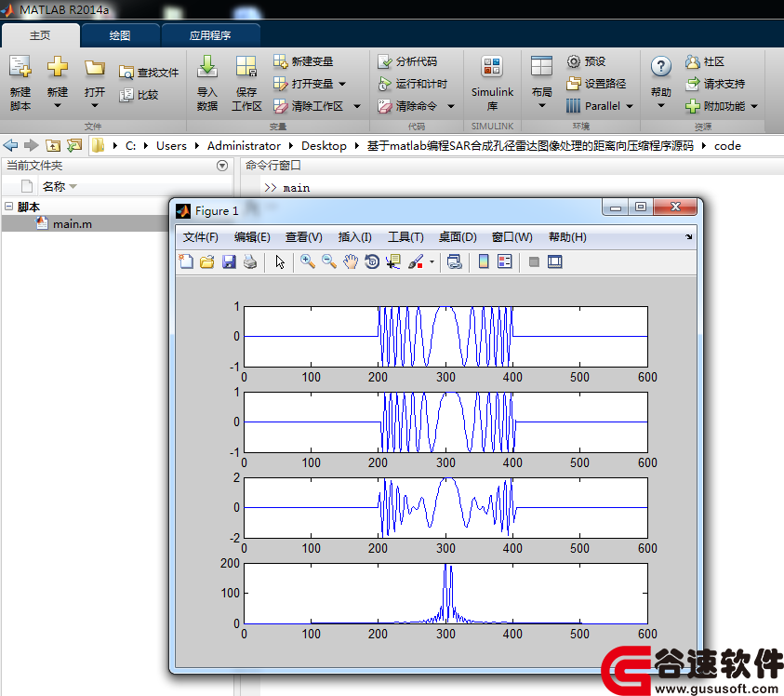
Task: Expand Clear Commands (清除命令) dropdown
Action: (451, 106)
